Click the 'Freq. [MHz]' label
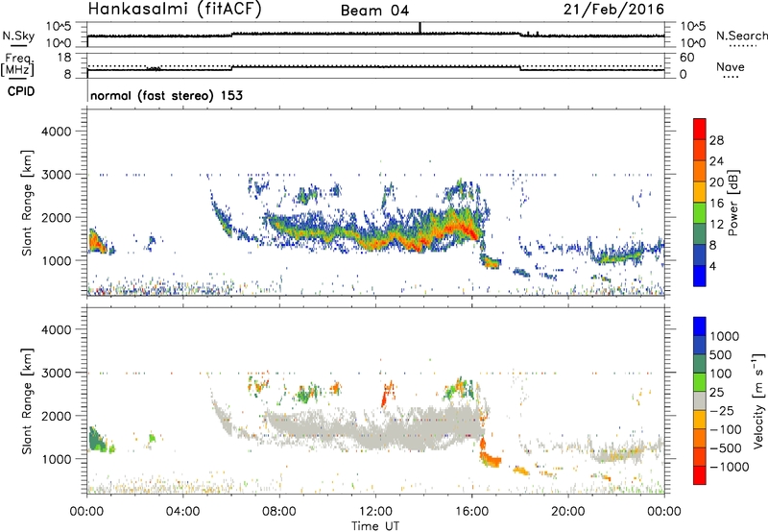Image resolution: width=768 pixels, height=532 pixels. coord(17,65)
